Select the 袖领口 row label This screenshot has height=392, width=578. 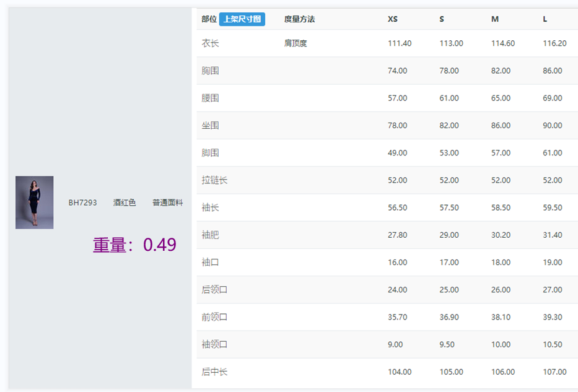click(x=214, y=344)
